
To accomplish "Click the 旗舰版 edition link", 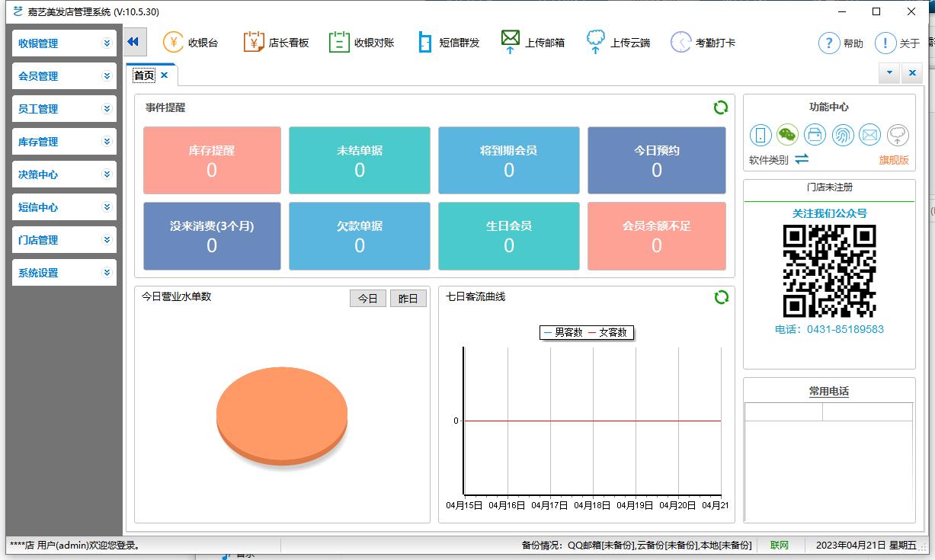I will (x=894, y=160).
